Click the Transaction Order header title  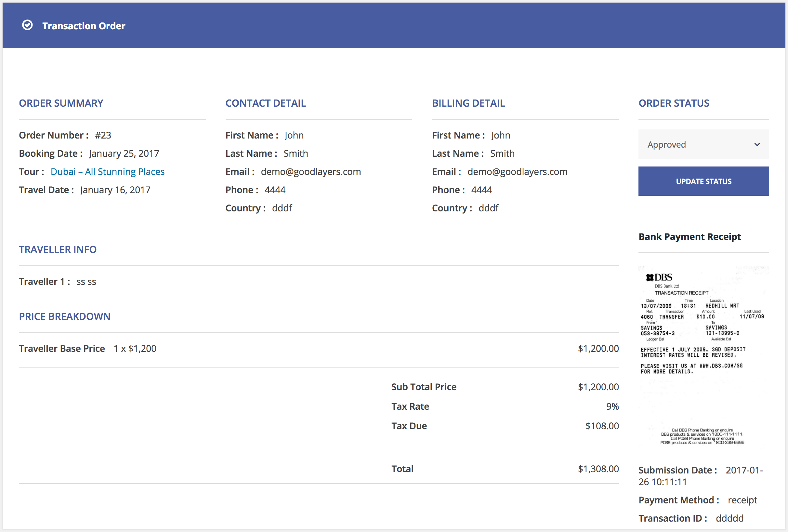click(84, 26)
